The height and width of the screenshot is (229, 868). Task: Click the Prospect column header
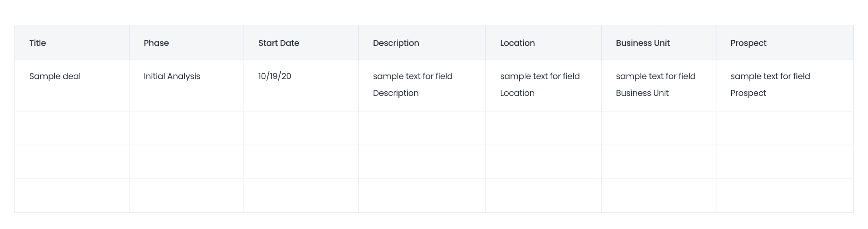pyautogui.click(x=748, y=43)
